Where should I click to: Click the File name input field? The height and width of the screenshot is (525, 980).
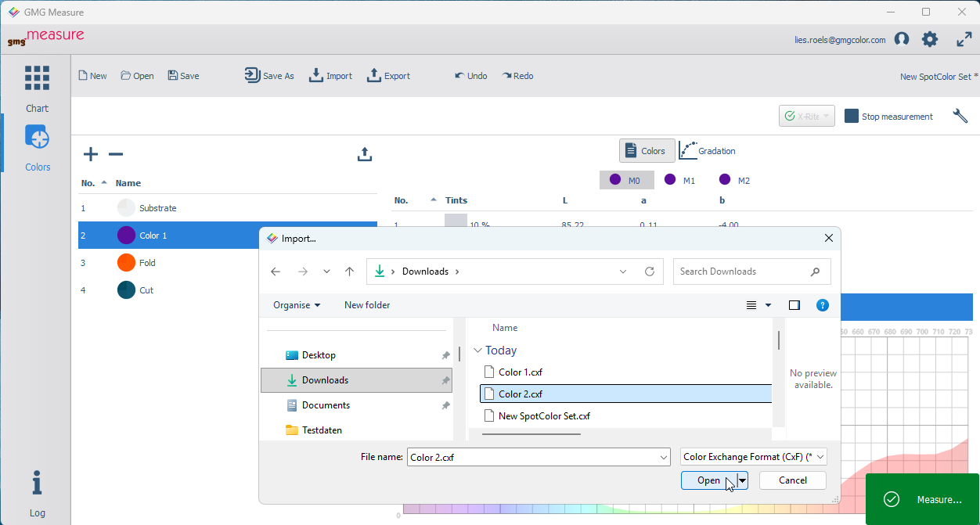[539, 457]
